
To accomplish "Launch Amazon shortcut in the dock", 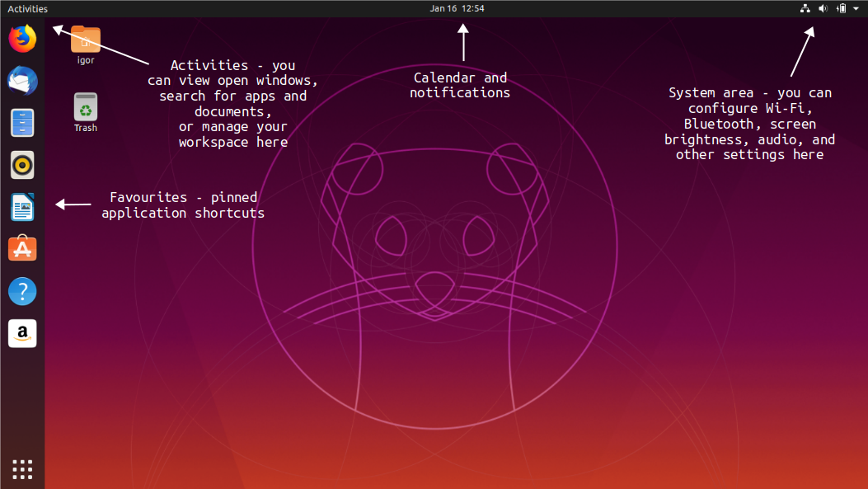I will (x=22, y=333).
